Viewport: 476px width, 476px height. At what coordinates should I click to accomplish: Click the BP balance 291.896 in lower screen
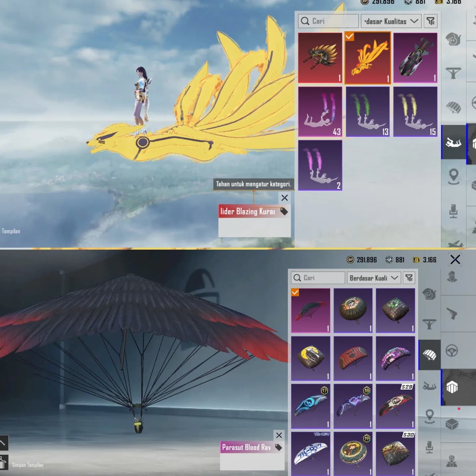pyautogui.click(x=362, y=260)
